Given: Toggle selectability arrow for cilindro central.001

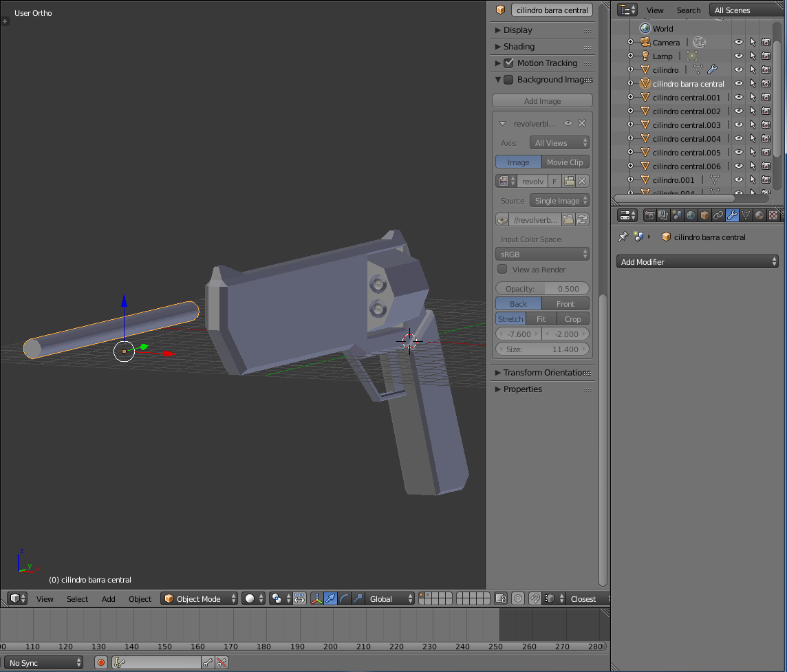Looking at the screenshot, I should click(753, 97).
